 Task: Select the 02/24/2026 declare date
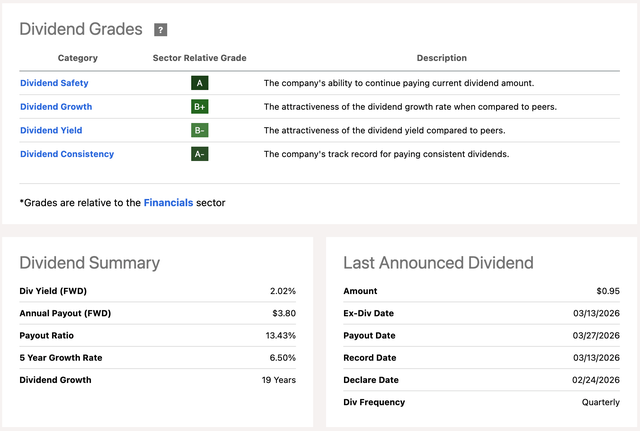pyautogui.click(x=596, y=380)
